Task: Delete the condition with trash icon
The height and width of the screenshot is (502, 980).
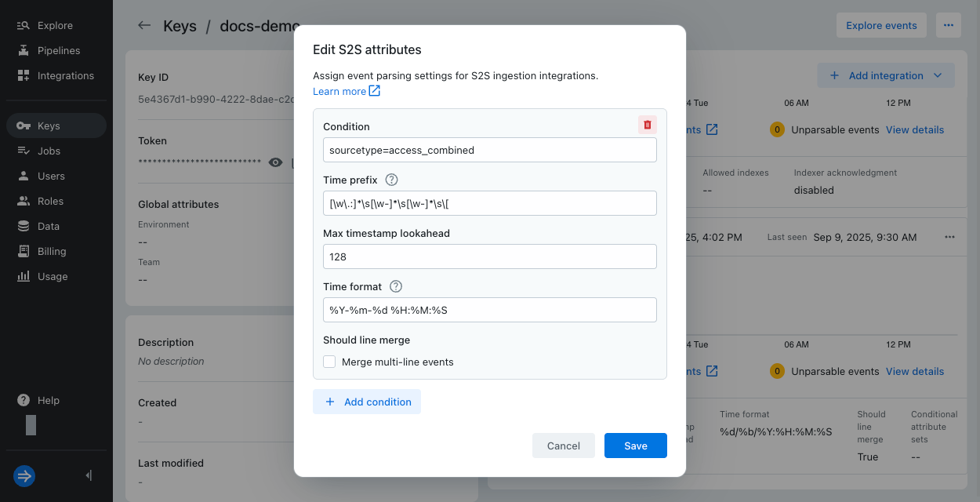Action: (647, 125)
